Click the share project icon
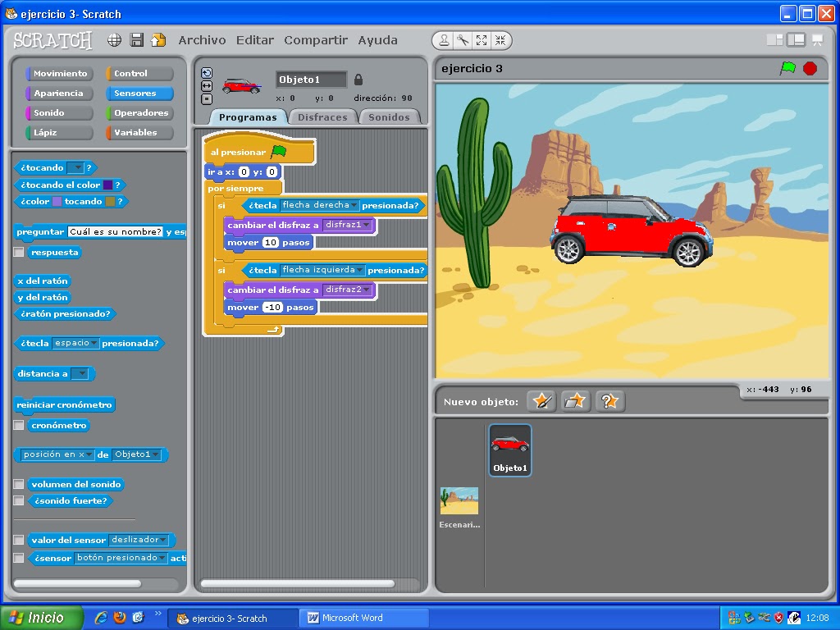840x630 pixels. pyautogui.click(x=158, y=40)
